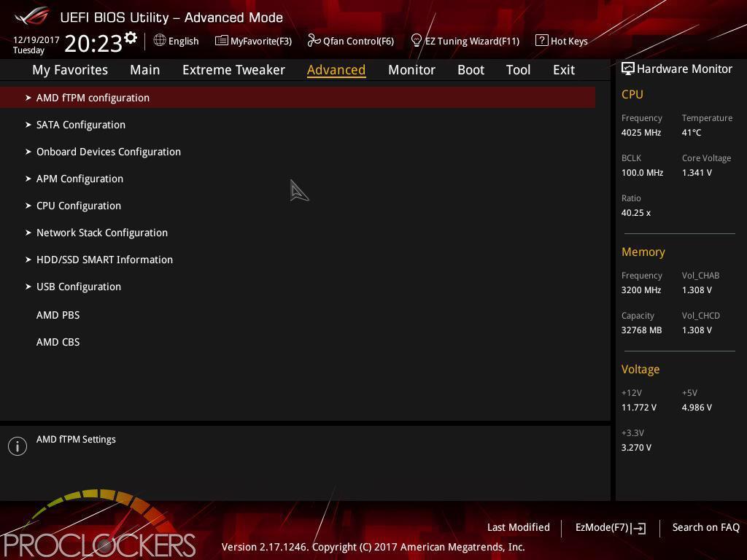747x560 pixels.
Task: Click the CPU Frequency value 4025 MHz
Action: (x=641, y=133)
